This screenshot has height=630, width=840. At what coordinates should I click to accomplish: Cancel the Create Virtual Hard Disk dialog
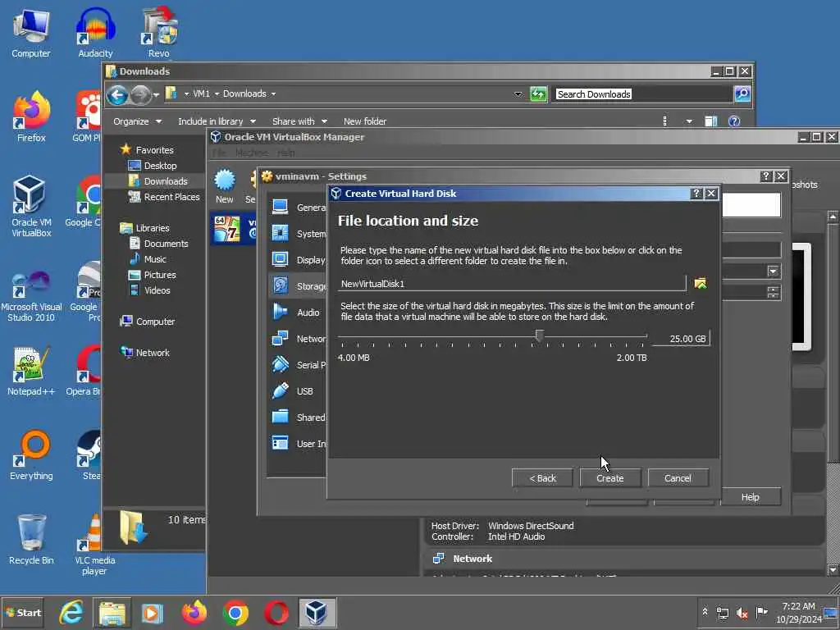pyautogui.click(x=678, y=478)
